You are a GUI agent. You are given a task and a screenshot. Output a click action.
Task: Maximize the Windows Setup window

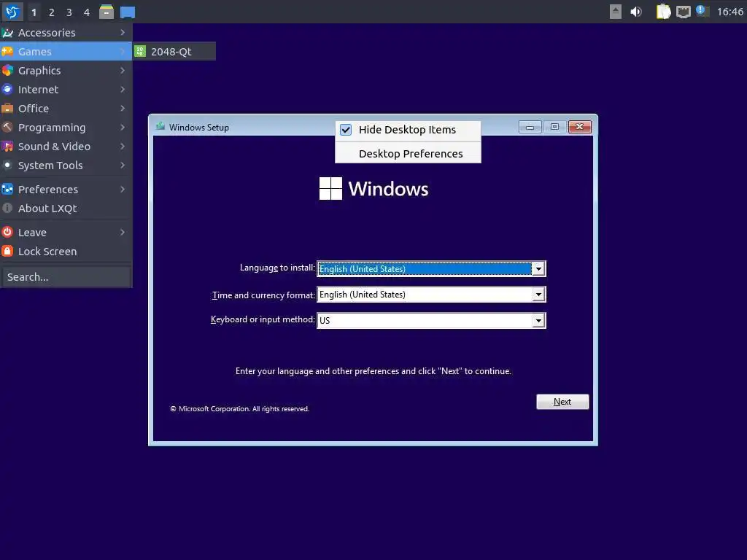click(x=554, y=127)
